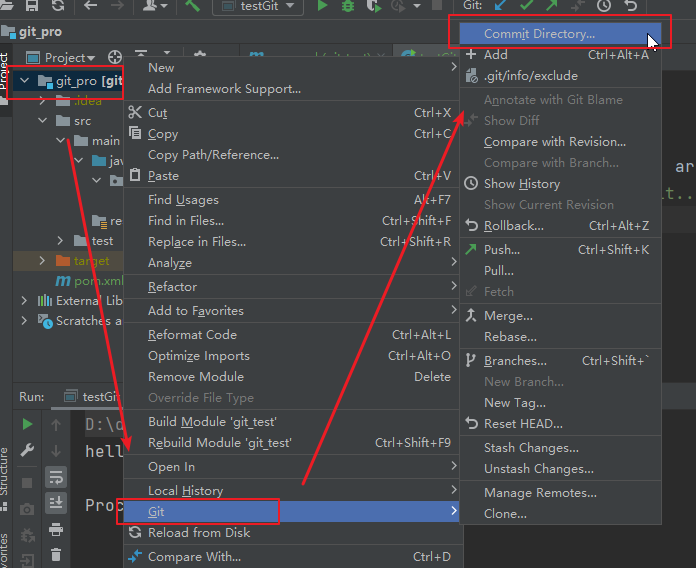Image resolution: width=696 pixels, height=568 pixels.
Task: Click the wrench settings icon in Run panel
Action: click(28, 450)
